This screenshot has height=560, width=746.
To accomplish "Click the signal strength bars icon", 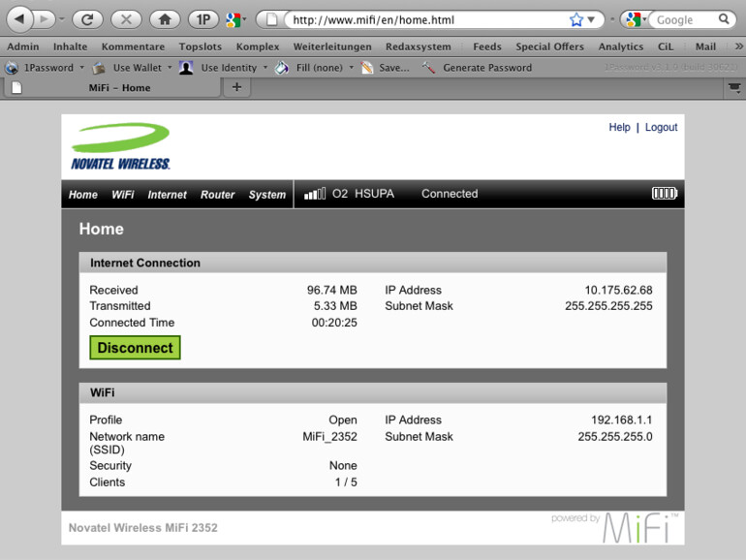I will tap(315, 193).
